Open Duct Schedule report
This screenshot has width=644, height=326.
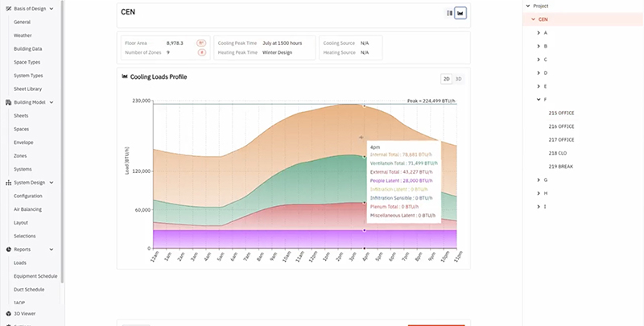[29, 290]
